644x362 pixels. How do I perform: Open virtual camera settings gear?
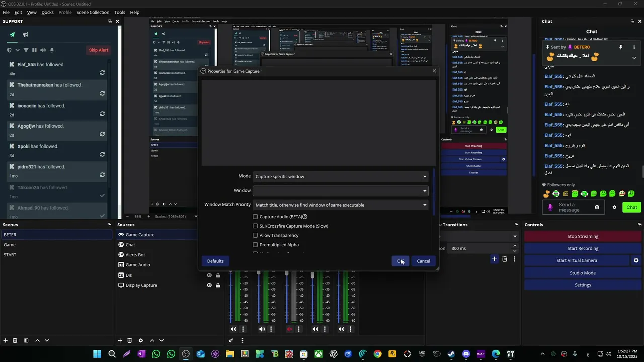coord(636,260)
